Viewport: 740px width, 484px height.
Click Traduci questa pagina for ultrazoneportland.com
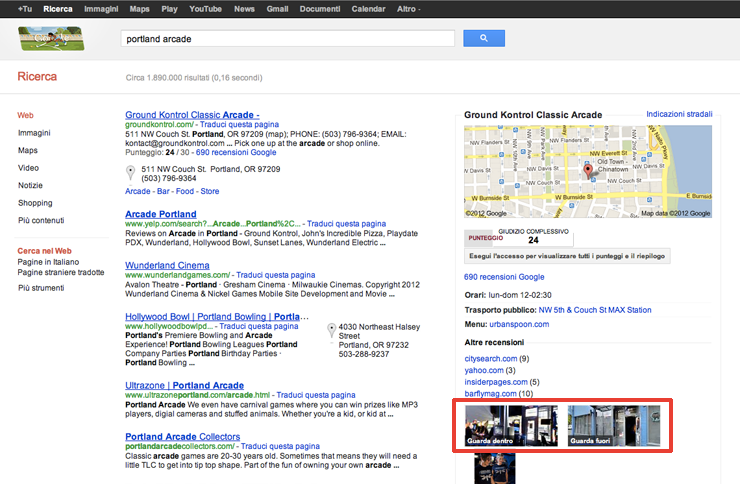pyautogui.click(x=316, y=395)
